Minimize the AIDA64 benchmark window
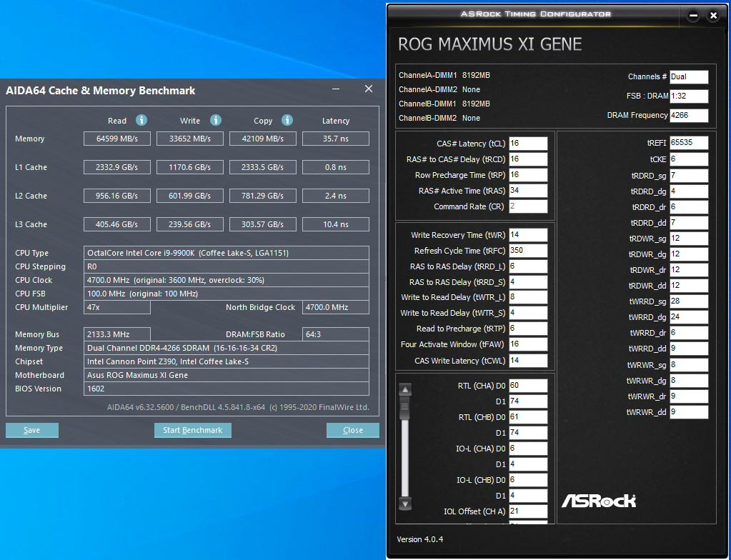 pos(336,89)
